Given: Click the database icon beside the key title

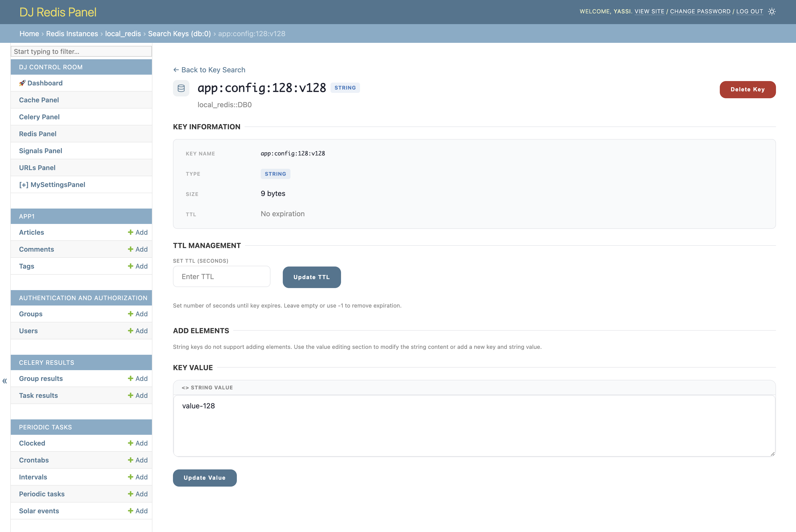Looking at the screenshot, I should point(181,88).
